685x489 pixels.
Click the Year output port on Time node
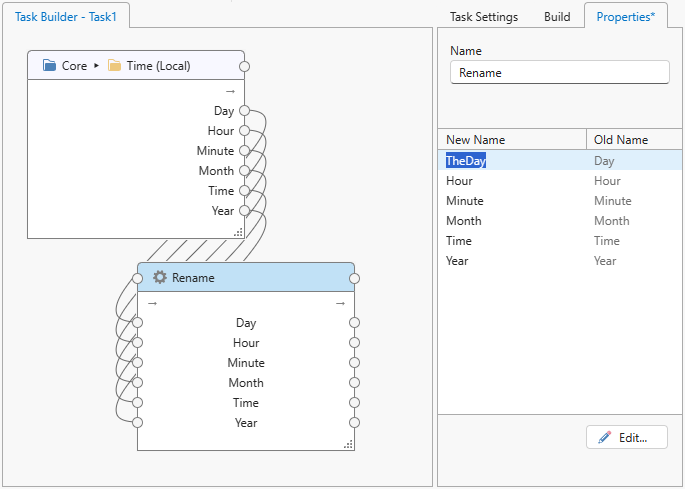244,211
